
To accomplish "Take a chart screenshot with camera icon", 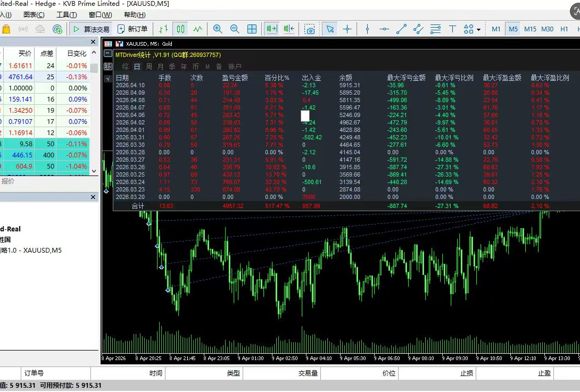I will pyautogui.click(x=310, y=29).
